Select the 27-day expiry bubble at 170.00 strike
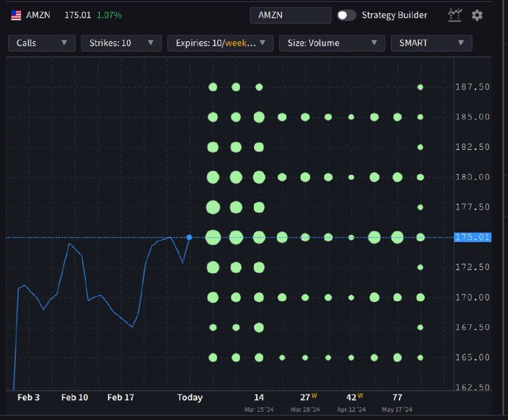This screenshot has width=508, height=420. click(305, 297)
